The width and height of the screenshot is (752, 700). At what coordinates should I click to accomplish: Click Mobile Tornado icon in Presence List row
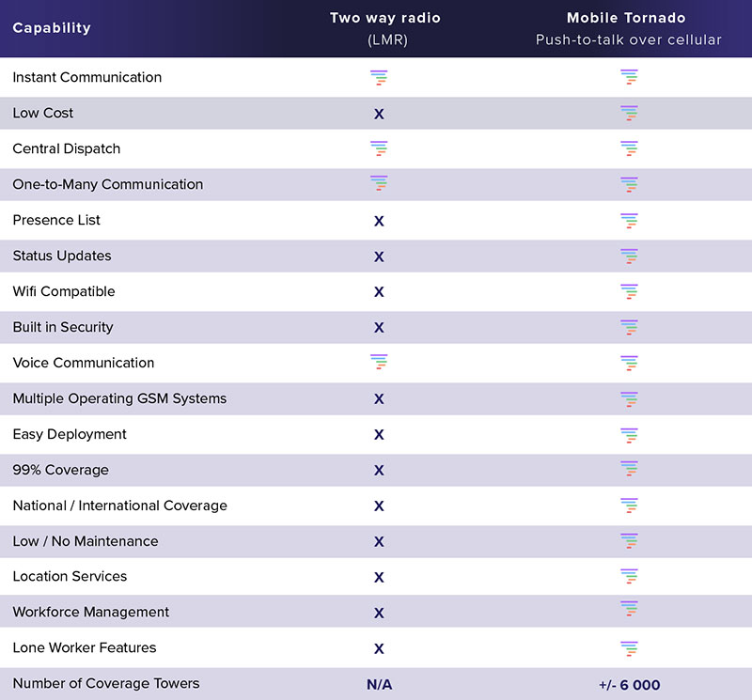(629, 221)
